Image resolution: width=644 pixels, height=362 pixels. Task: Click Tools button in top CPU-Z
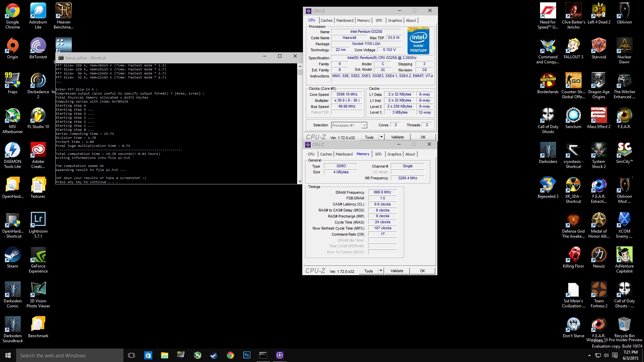pos(369,137)
